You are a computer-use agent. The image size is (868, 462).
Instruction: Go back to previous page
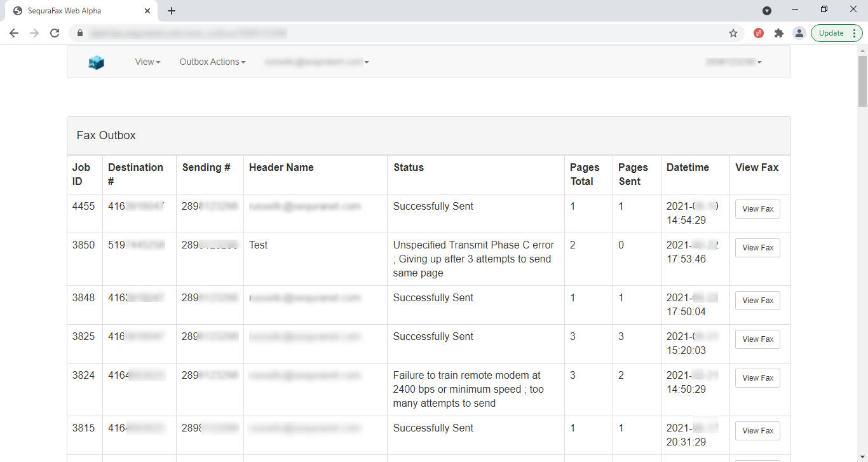click(x=14, y=33)
